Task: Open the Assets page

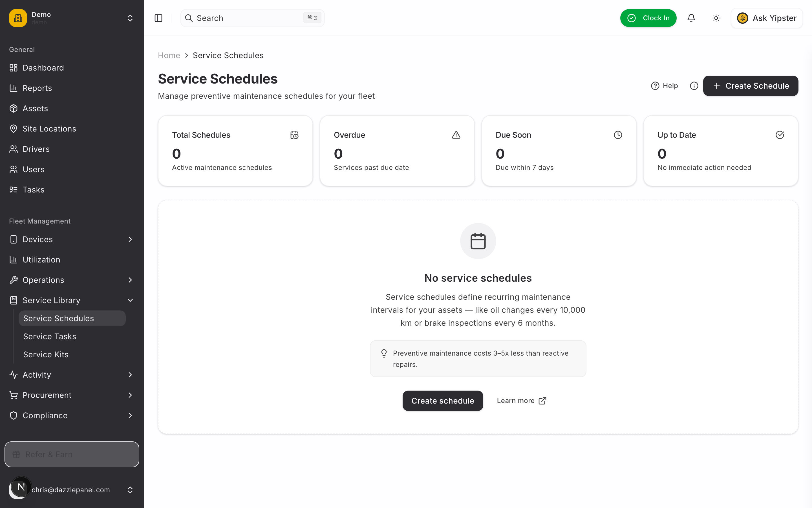Action: (x=72, y=109)
